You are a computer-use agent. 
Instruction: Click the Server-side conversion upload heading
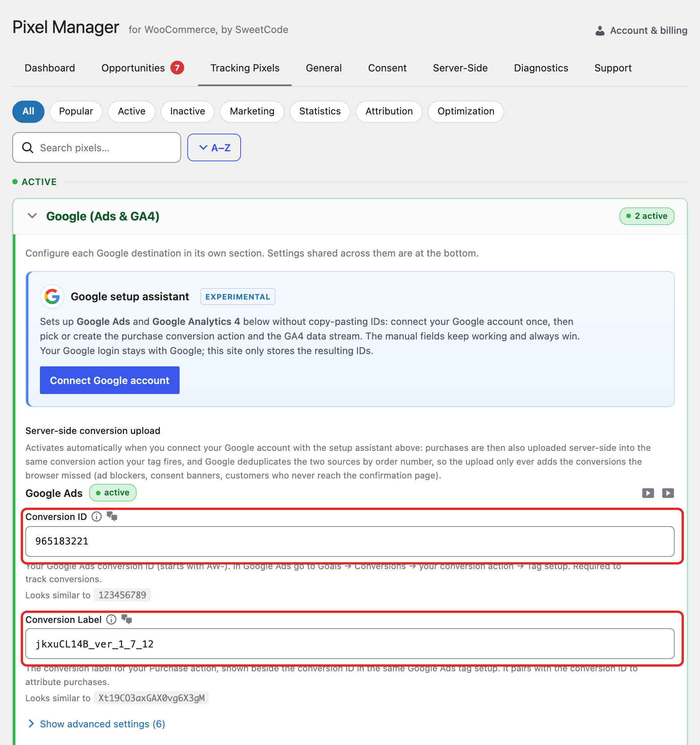coord(93,430)
